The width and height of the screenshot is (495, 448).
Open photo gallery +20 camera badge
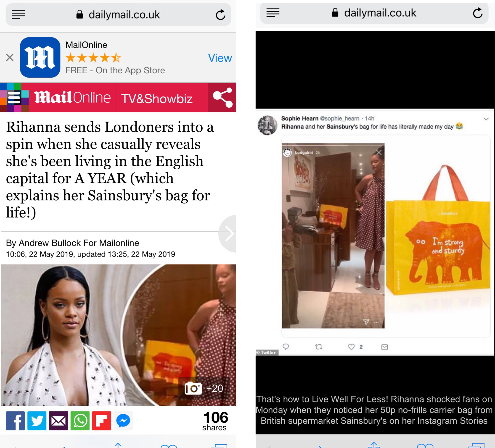(204, 388)
